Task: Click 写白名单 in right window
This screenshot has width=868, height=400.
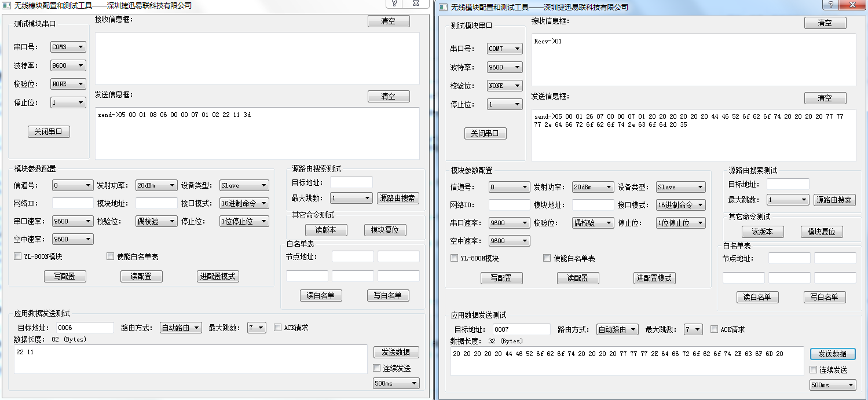Action: [825, 297]
